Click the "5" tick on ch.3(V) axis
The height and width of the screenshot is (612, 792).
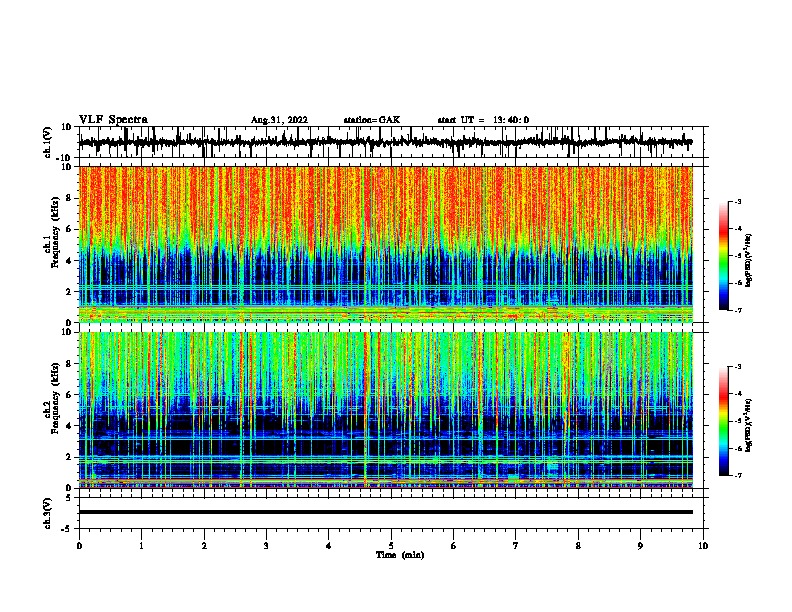(x=70, y=497)
